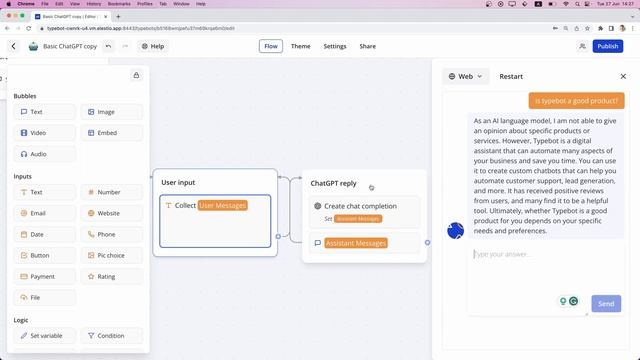Click the browser address bar
This screenshot has height=360, width=640.
click(294, 28)
